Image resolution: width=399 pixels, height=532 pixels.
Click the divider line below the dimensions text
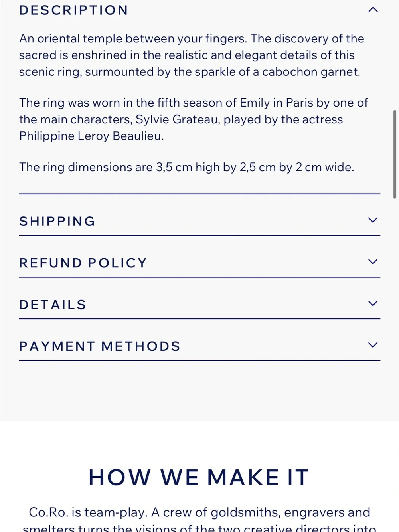[x=199, y=194]
